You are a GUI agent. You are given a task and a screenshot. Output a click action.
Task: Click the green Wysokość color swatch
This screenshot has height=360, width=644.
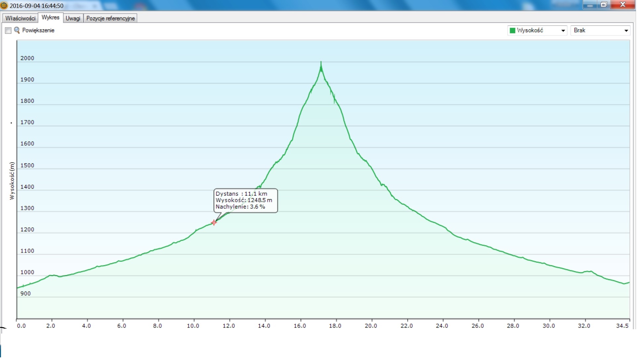(512, 30)
